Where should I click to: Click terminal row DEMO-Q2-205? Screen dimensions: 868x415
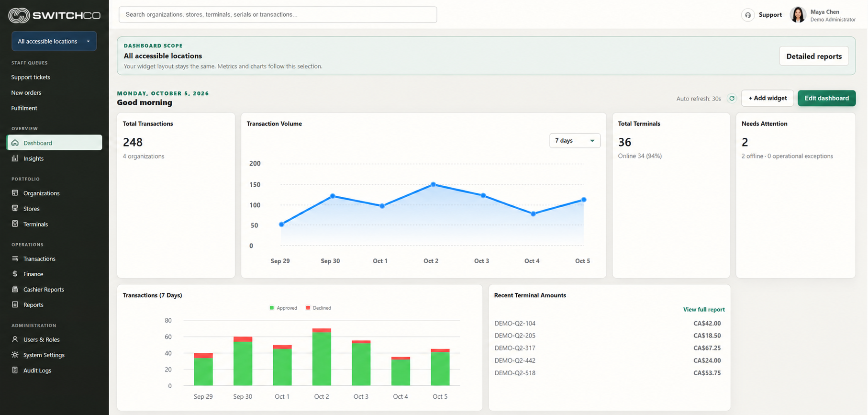click(608, 336)
